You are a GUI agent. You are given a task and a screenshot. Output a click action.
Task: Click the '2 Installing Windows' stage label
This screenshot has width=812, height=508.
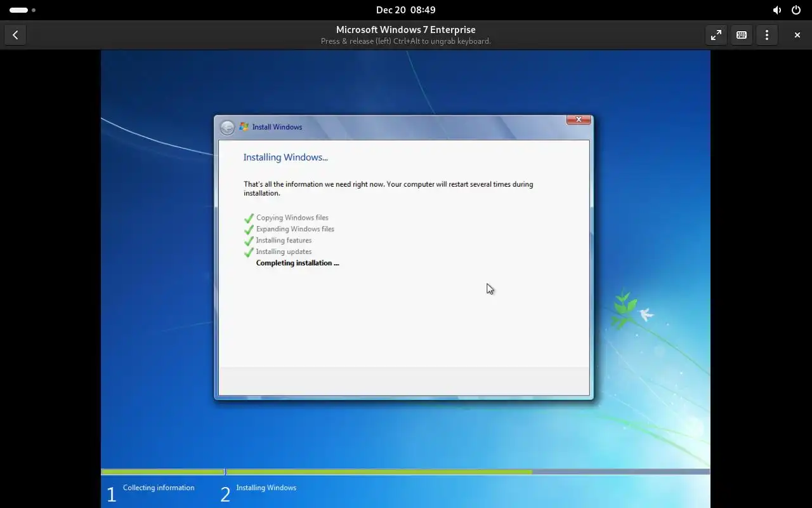(258, 493)
